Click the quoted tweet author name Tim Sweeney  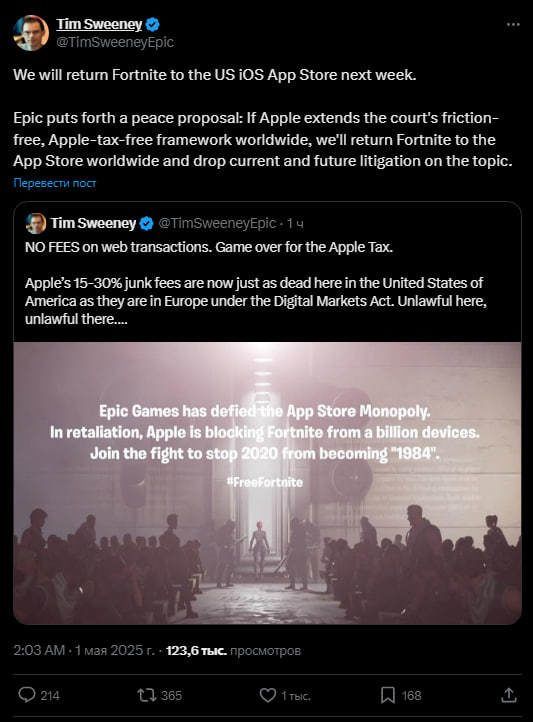[93, 223]
